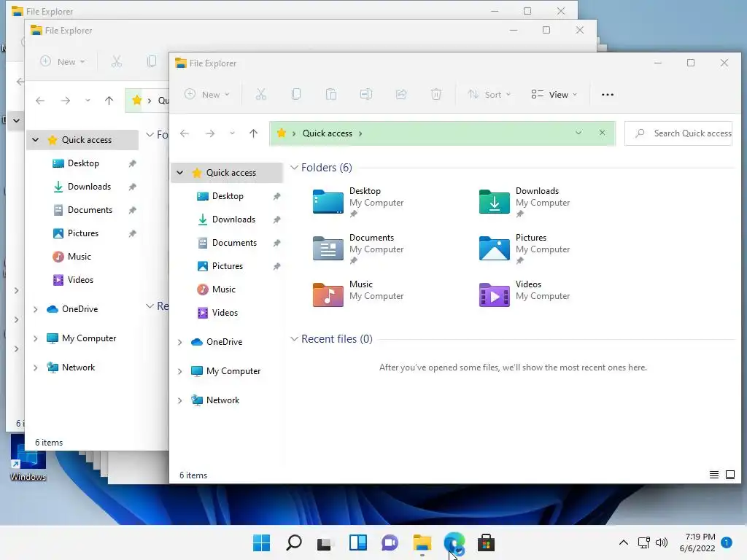The image size is (747, 560).
Task: Click the Copy icon in front window toolbar
Action: [296, 94]
